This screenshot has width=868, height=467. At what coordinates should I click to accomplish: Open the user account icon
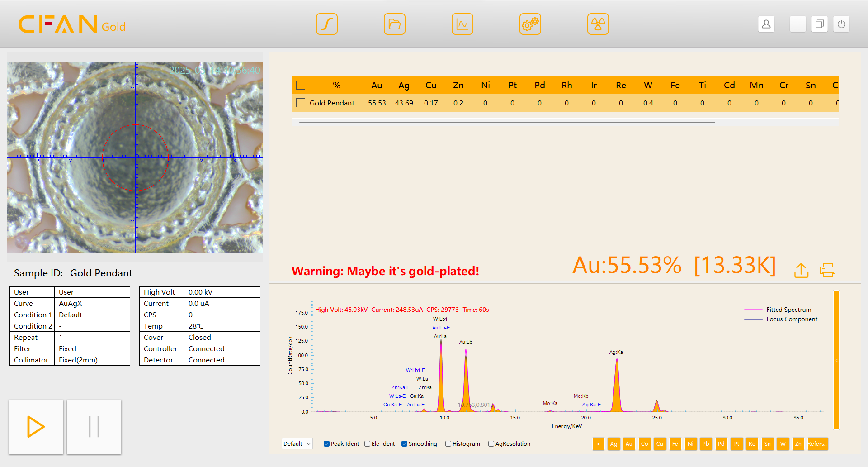click(x=766, y=24)
